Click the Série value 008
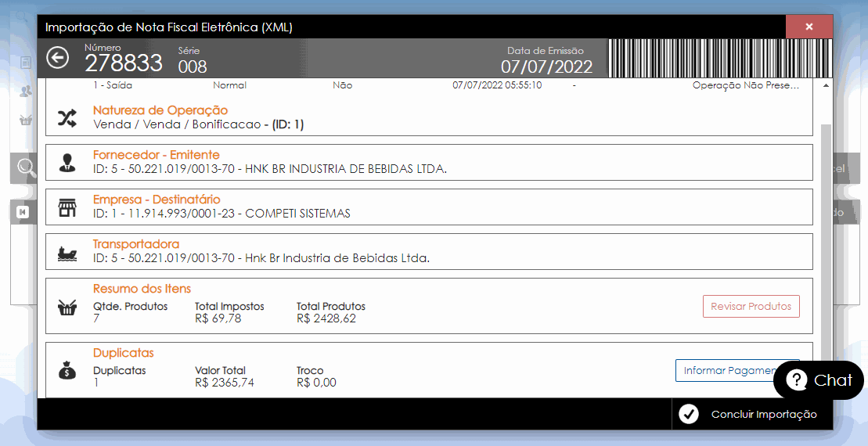Viewport: 868px width, 446px height. (192, 67)
